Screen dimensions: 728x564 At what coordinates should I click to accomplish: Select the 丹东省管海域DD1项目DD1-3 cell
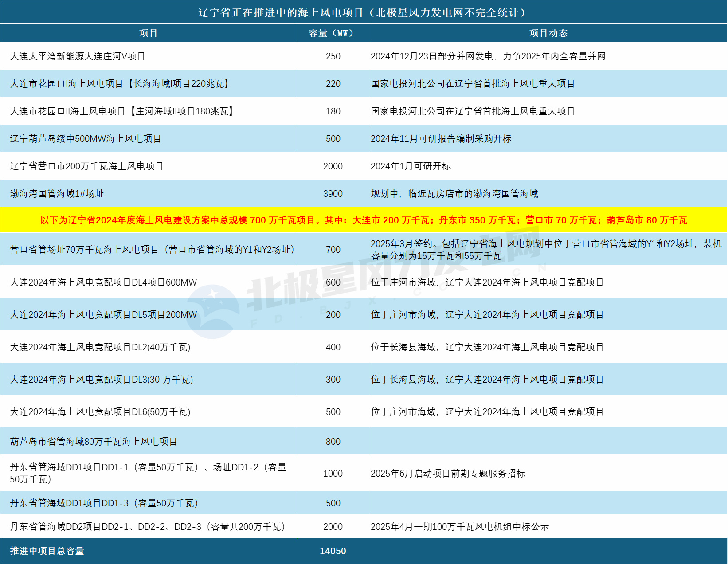tap(104, 503)
